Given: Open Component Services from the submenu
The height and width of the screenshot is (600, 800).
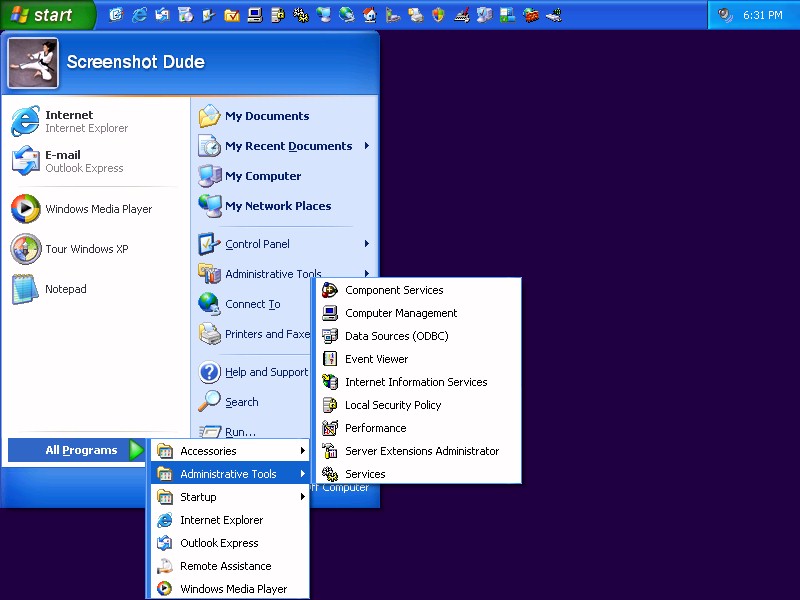Looking at the screenshot, I should coord(394,290).
